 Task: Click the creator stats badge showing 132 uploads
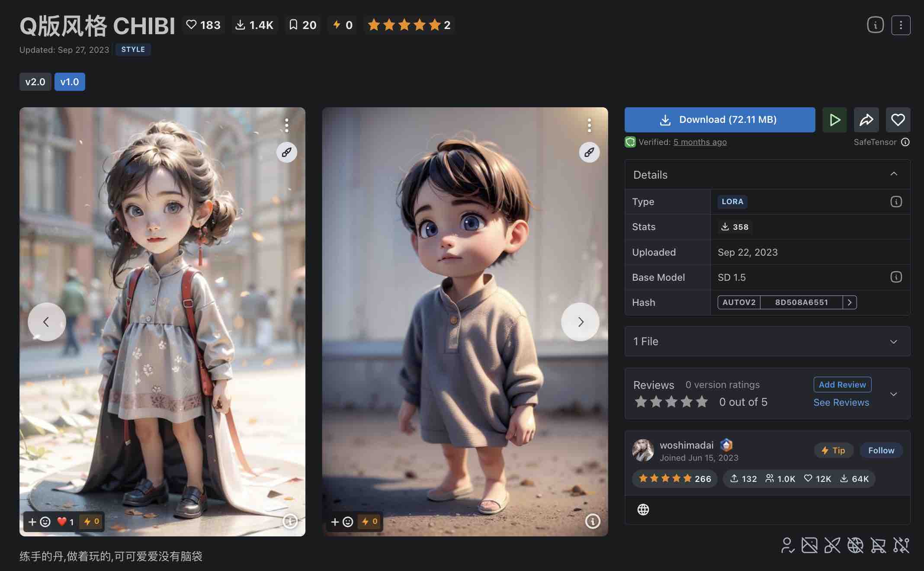[x=799, y=479]
